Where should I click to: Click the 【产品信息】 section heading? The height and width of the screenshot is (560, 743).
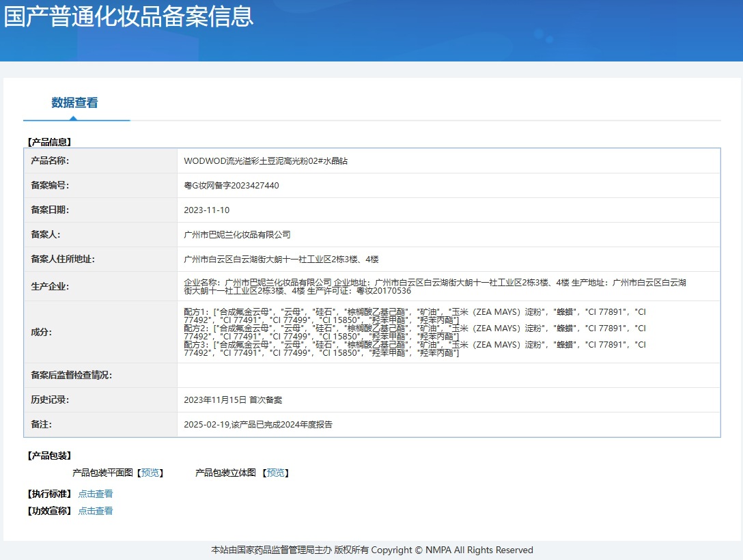click(49, 142)
